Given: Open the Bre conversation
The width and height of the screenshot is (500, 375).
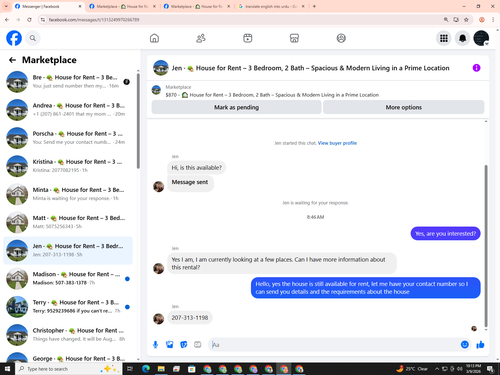Looking at the screenshot, I should pyautogui.click(x=68, y=82).
